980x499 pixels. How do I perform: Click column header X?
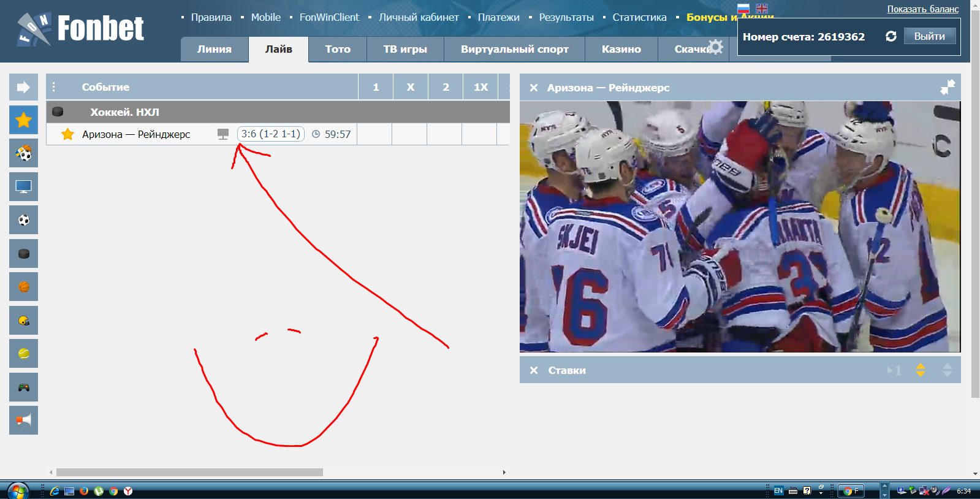point(411,87)
